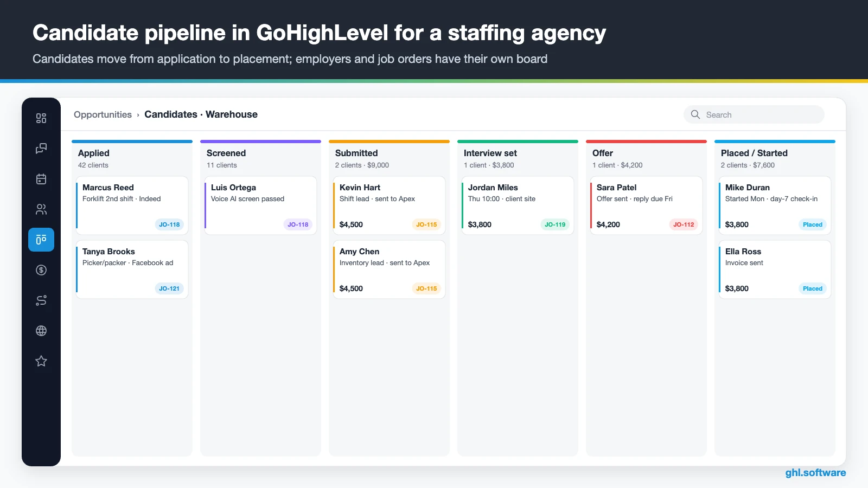Open the Automation workflow icon in sidebar
Viewport: 868px width, 488px height.
(41, 300)
